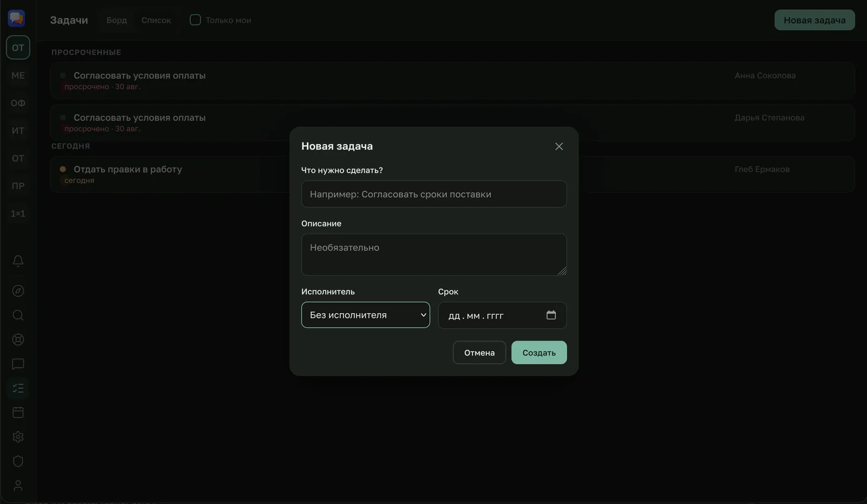This screenshot has height=504, width=867.
Task: Click the Создать button
Action: point(539,352)
